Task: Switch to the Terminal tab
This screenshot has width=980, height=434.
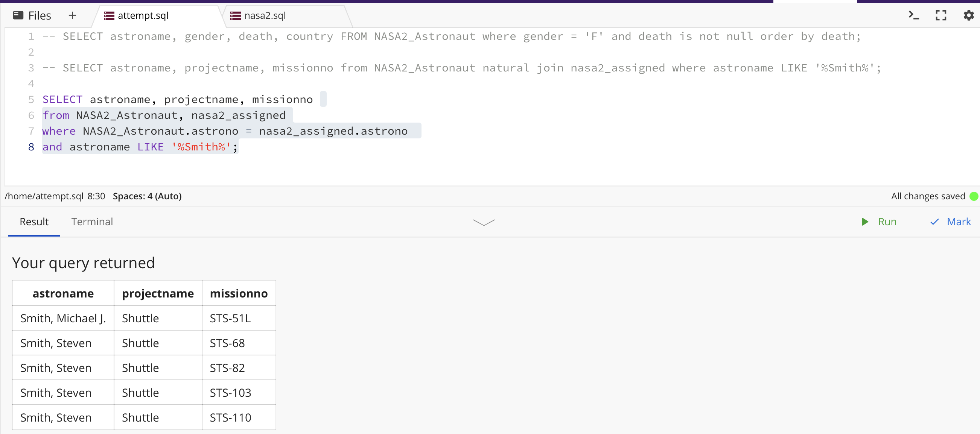Action: 92,222
